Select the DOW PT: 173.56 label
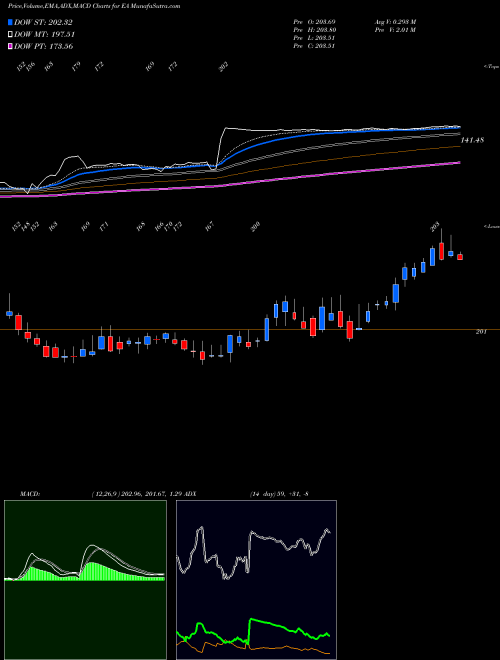The image size is (500, 660). click(x=43, y=46)
